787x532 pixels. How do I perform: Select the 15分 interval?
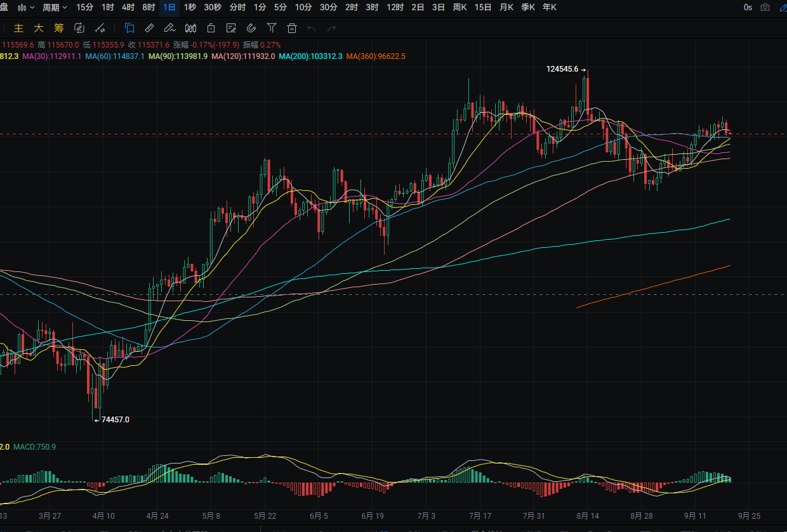pyautogui.click(x=84, y=8)
